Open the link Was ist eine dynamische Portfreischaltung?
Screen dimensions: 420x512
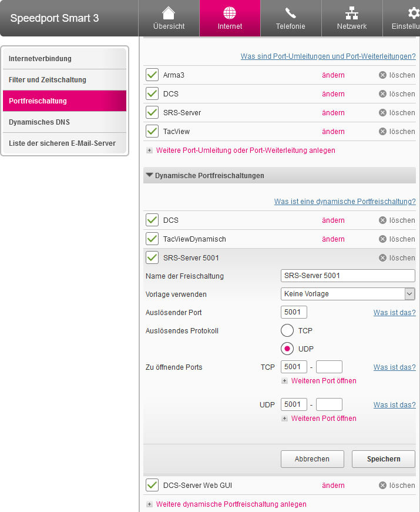345,202
